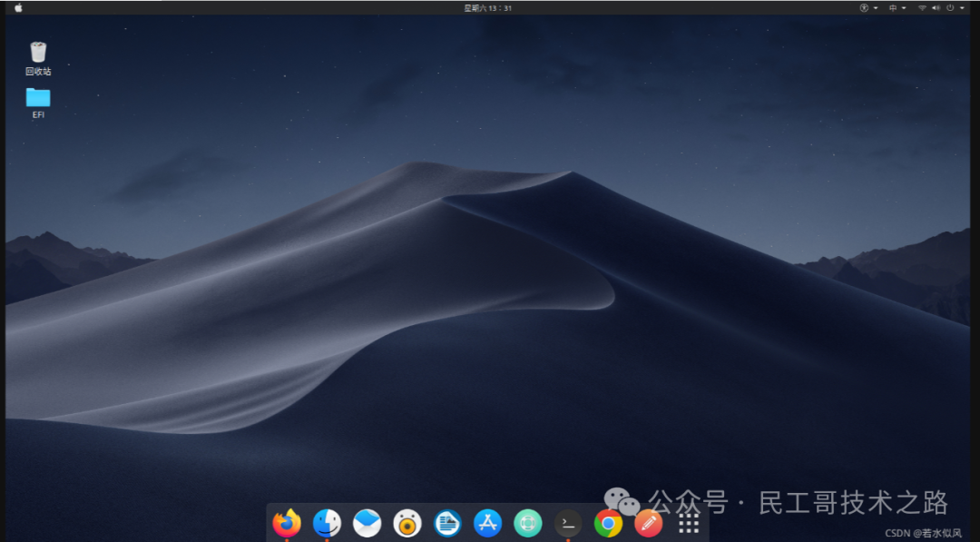
Task: Expand the system menu arrow beside power
Action: click(x=962, y=8)
